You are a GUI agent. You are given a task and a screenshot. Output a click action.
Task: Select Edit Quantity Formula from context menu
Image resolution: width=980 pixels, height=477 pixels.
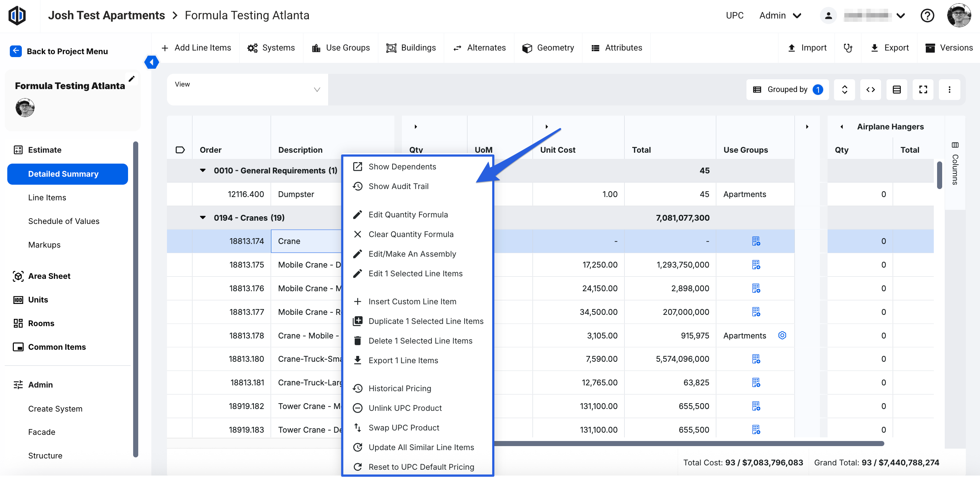click(408, 215)
